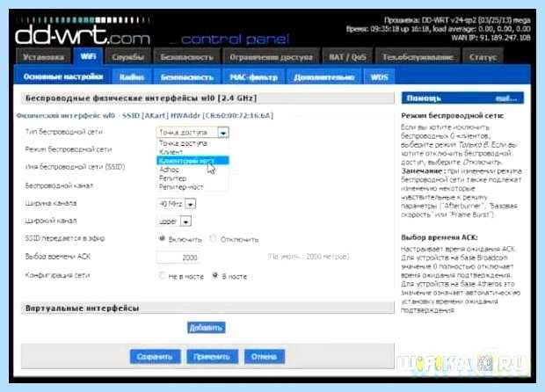
Task: Select Отключить SSID broadcast radio
Action: (x=213, y=239)
